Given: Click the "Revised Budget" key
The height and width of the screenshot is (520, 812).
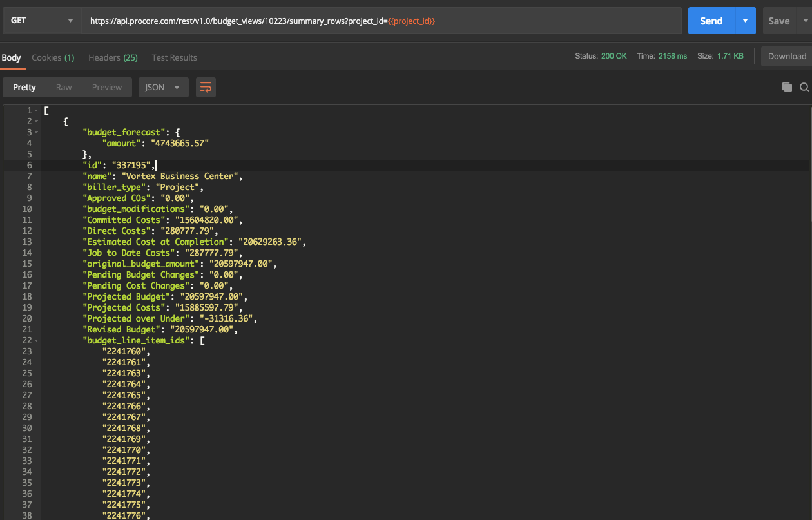Looking at the screenshot, I should 121,330.
